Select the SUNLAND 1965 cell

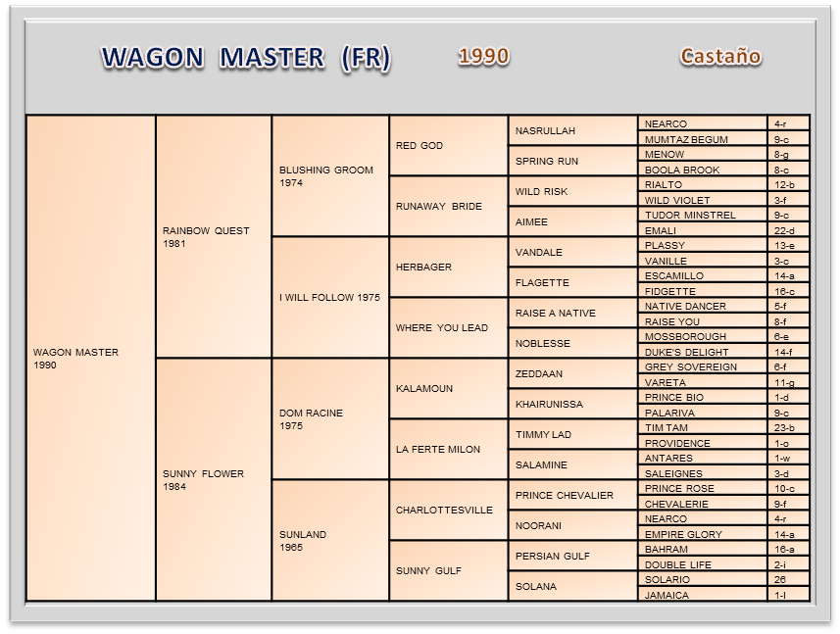coord(329,540)
